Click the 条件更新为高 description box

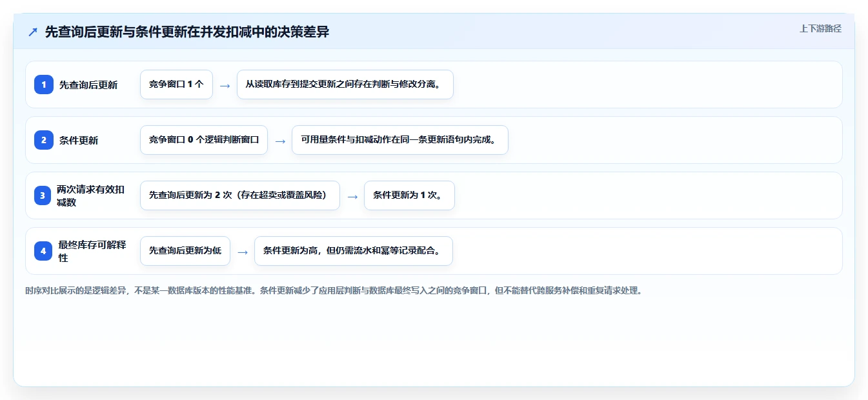(354, 251)
